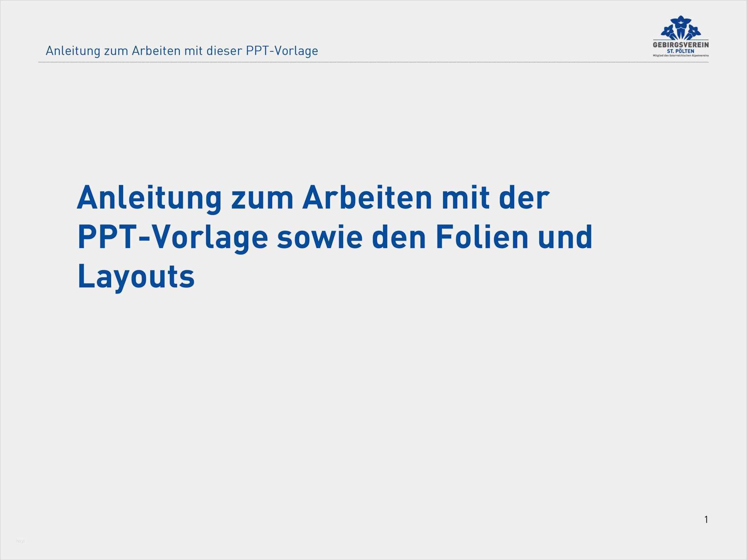
Task: Place cursor on Arbeiten in the bold title
Action: coord(367,198)
